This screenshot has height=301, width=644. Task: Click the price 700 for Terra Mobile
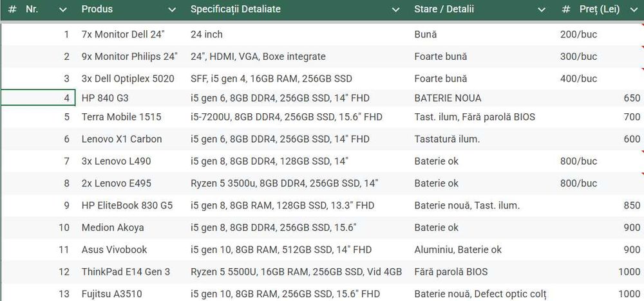(x=632, y=117)
